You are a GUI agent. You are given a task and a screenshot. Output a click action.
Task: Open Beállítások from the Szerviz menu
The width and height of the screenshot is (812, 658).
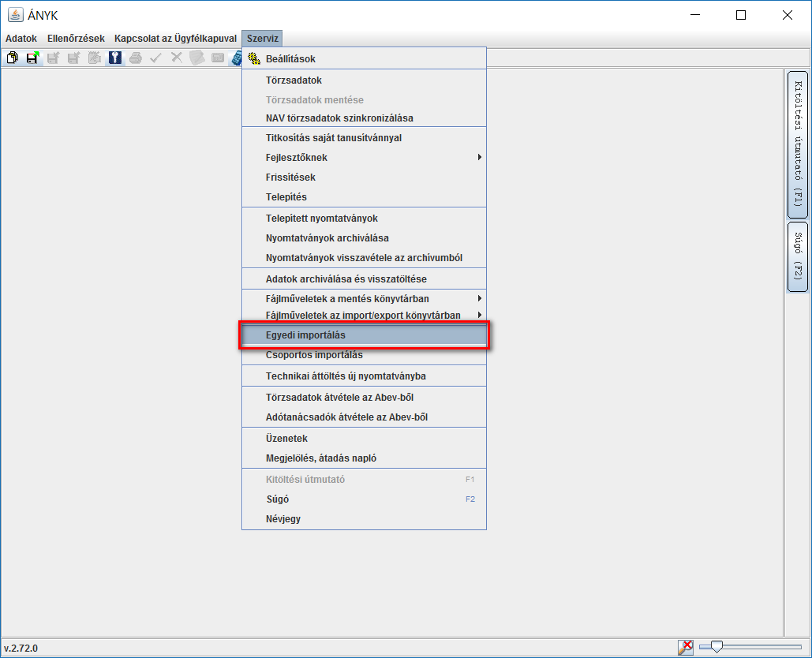click(364, 58)
